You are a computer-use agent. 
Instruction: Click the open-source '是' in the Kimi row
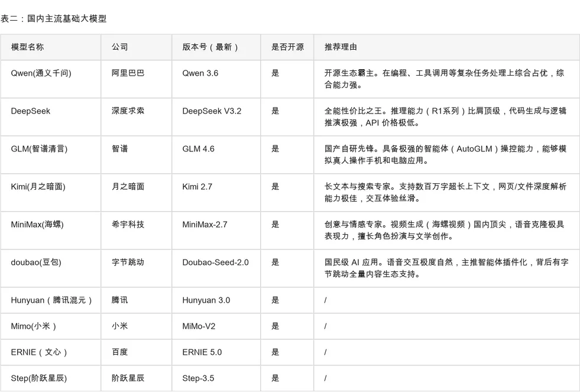(275, 186)
